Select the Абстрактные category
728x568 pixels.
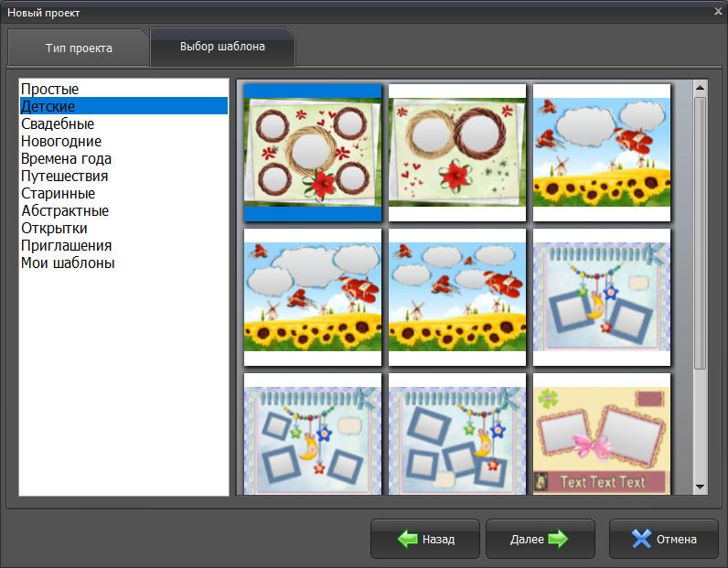(124, 210)
